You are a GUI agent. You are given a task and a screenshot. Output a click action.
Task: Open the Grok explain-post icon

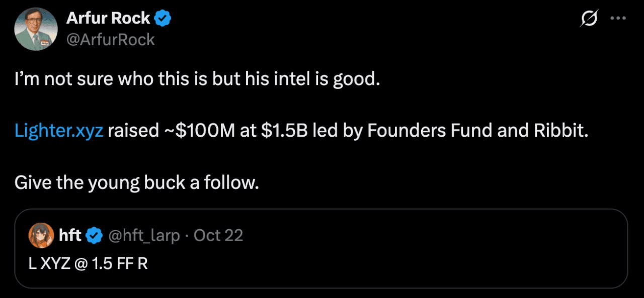[x=588, y=19]
